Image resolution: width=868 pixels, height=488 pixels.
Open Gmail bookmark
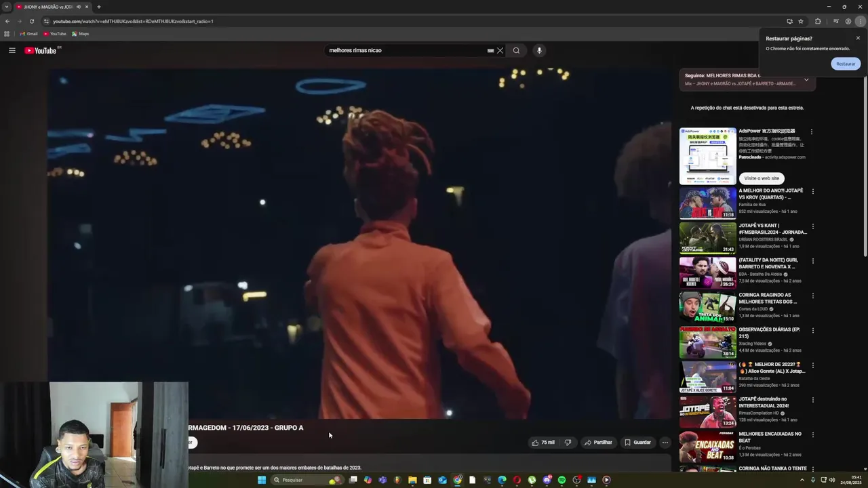click(x=28, y=34)
